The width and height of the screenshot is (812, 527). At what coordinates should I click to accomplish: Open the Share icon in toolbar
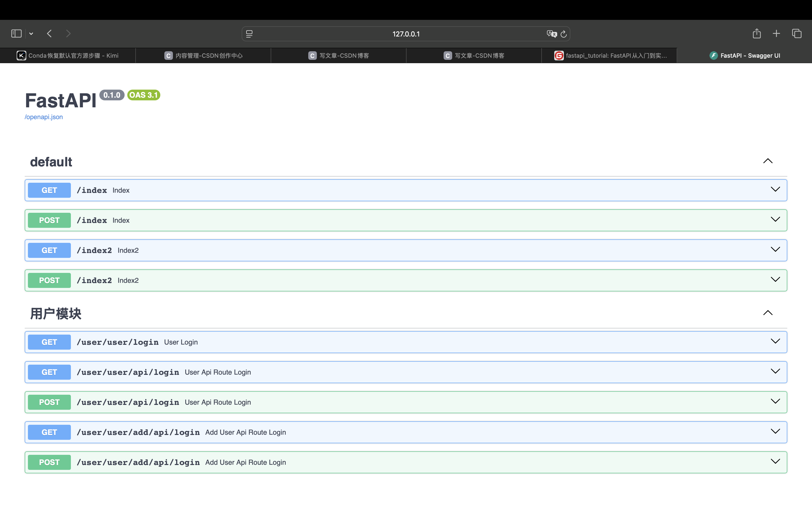[756, 33]
